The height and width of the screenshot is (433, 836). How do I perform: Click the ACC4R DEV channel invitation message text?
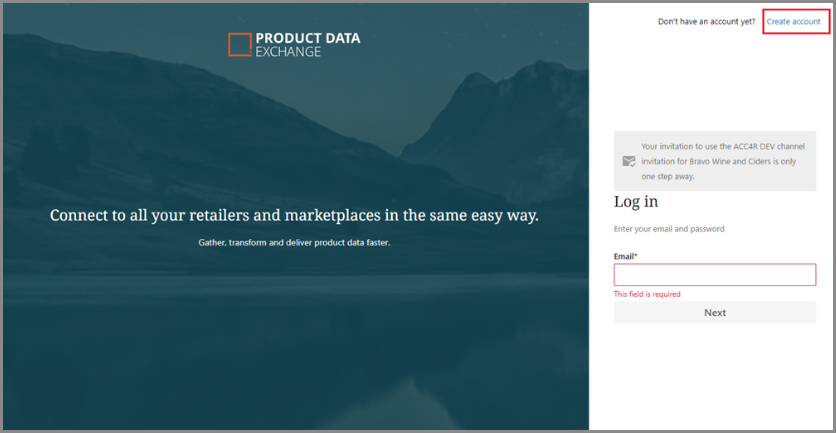(723, 162)
